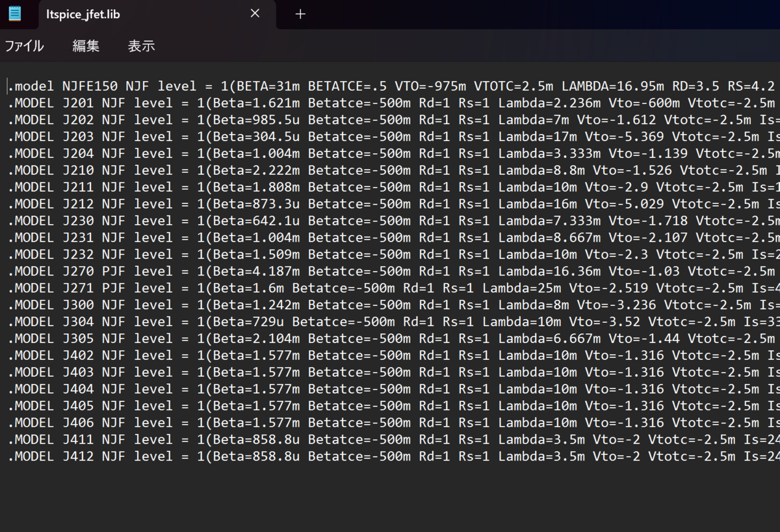Click the J232 model name
This screenshot has width=780, height=532.
(x=78, y=255)
